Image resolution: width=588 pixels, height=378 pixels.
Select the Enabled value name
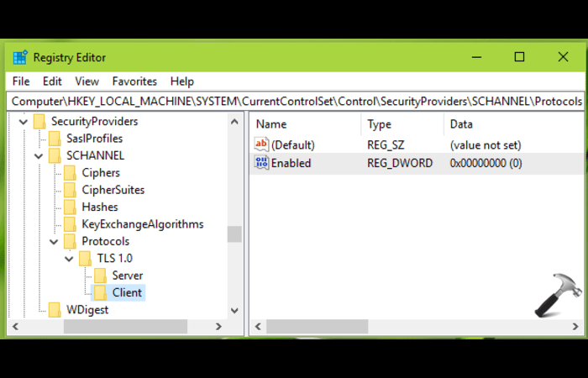pos(291,163)
